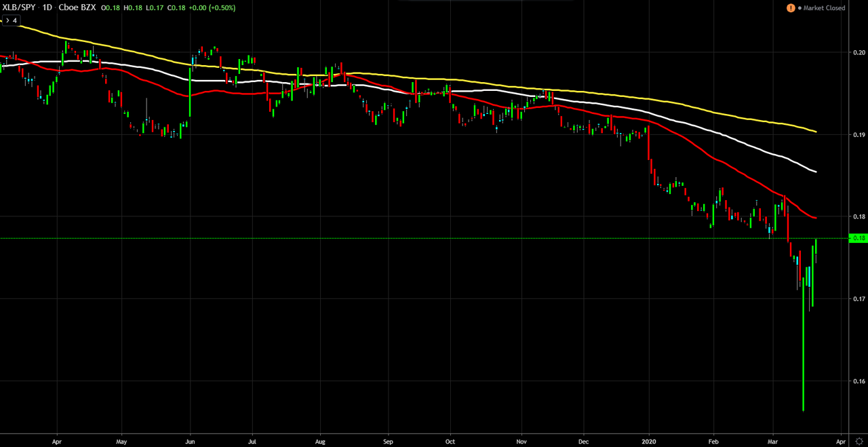Click the 0.19 price axis label
Viewport: 868px width, 447px height.
(x=859, y=135)
